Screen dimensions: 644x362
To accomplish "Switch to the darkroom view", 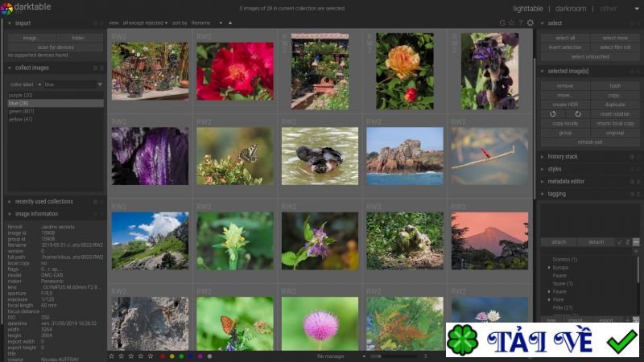I will click(570, 9).
